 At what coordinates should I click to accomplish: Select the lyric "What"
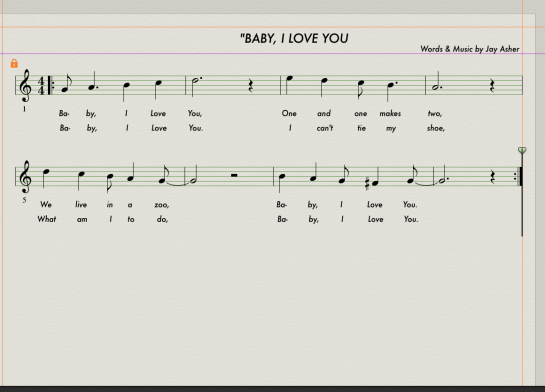[x=47, y=219]
